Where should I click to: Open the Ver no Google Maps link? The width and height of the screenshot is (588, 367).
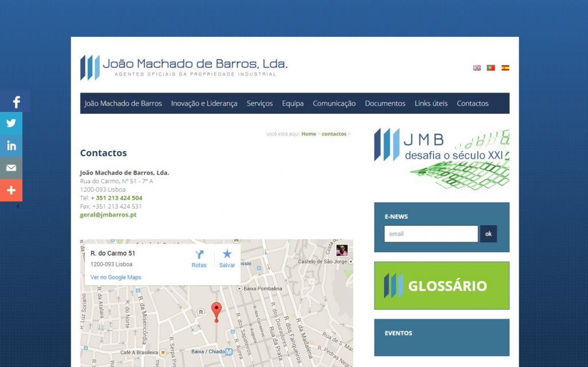coord(116,277)
